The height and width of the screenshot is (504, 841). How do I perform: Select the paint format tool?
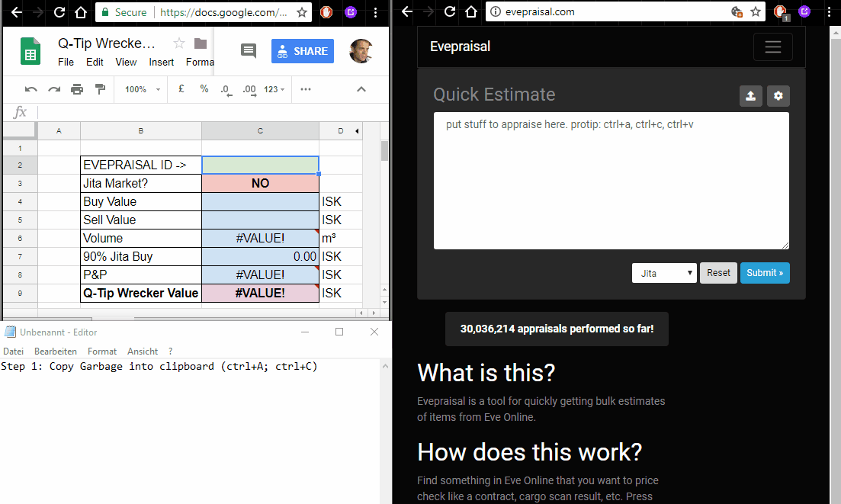[101, 89]
